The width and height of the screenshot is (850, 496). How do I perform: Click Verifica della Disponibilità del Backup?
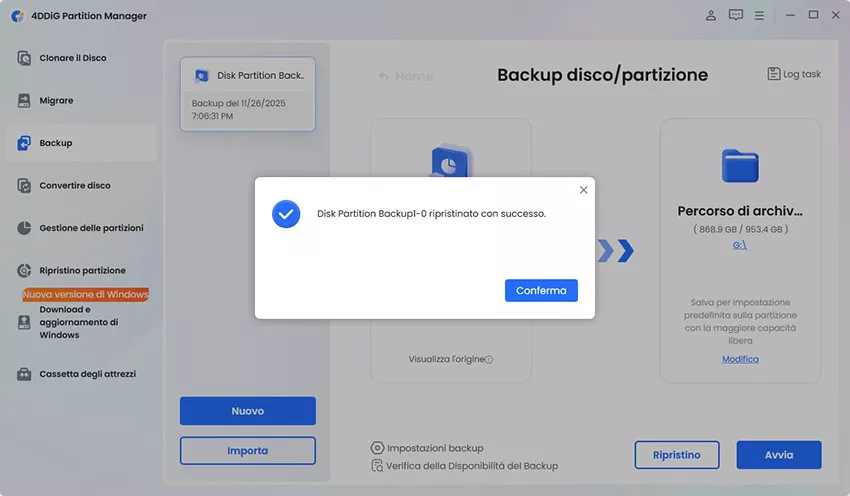(465, 466)
